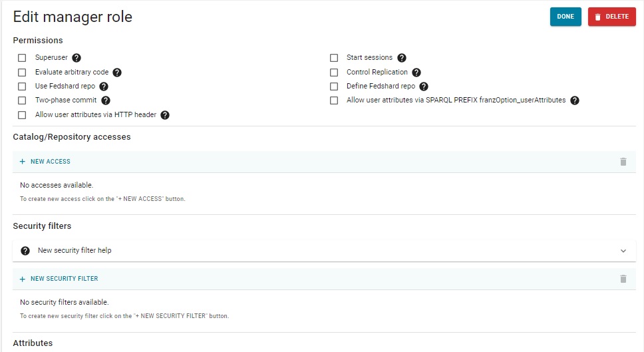The image size is (644, 352).
Task: Check the Control Replication box
Action: point(334,73)
